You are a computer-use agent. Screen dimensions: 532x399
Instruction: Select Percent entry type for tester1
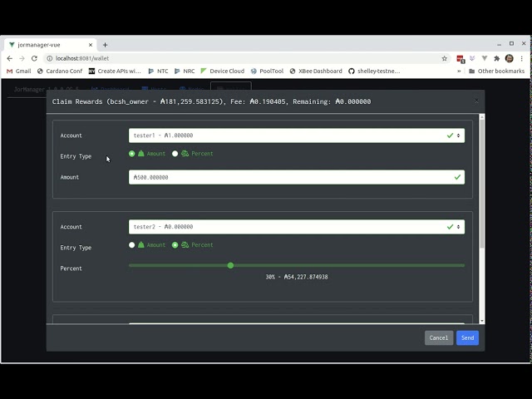(175, 154)
